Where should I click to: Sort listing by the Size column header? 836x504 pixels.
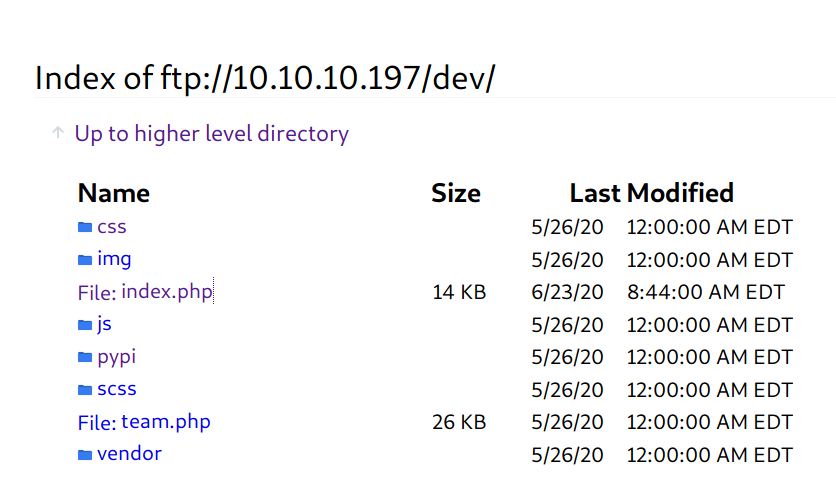pos(456,193)
